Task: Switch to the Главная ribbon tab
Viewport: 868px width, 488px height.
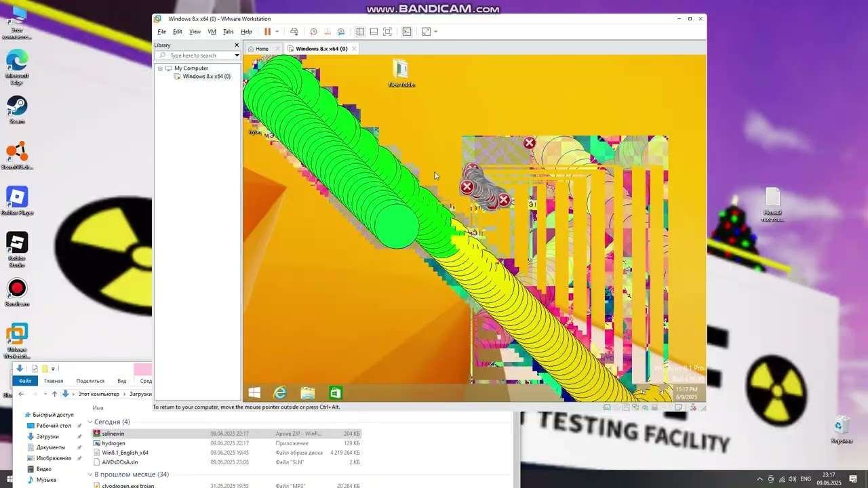Action: [x=54, y=381]
